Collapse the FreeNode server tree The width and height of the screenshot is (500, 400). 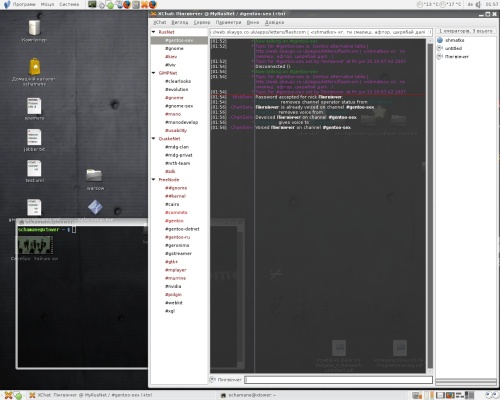coord(154,180)
